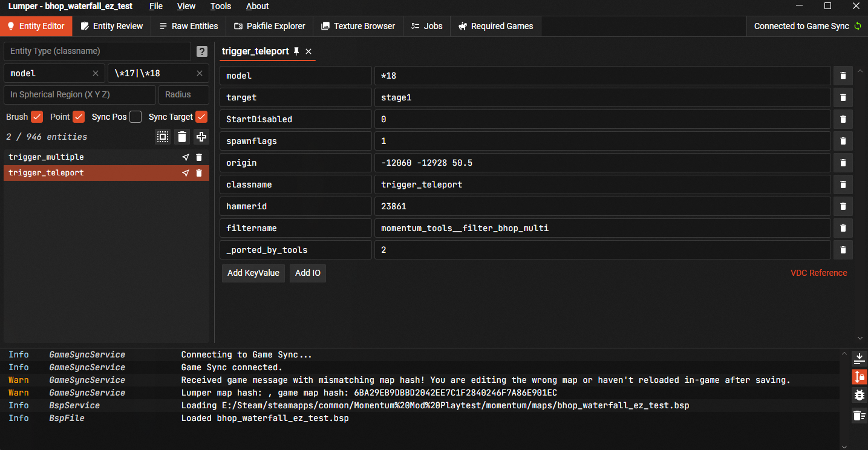Click the select-all entities icon

click(x=163, y=137)
